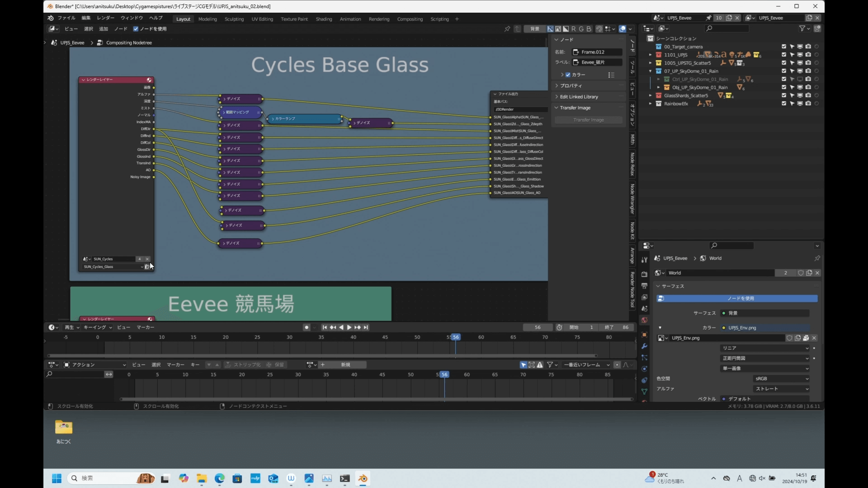Click the pin scene icon next to UPJS_Eevee
868x488 pixels.
pos(708,18)
